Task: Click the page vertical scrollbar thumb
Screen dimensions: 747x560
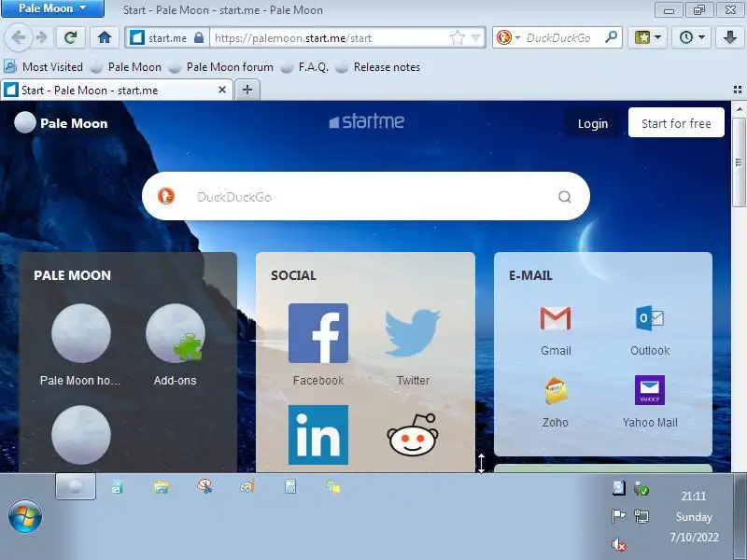Action: 739,161
